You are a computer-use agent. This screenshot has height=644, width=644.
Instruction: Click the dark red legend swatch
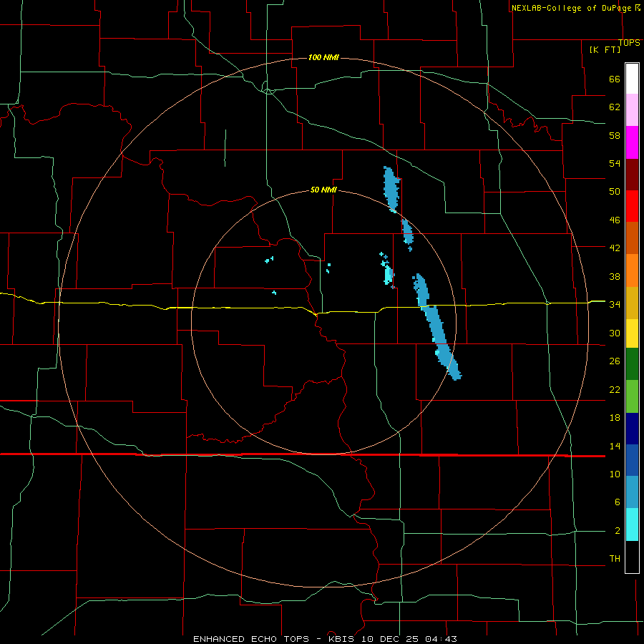point(632,175)
